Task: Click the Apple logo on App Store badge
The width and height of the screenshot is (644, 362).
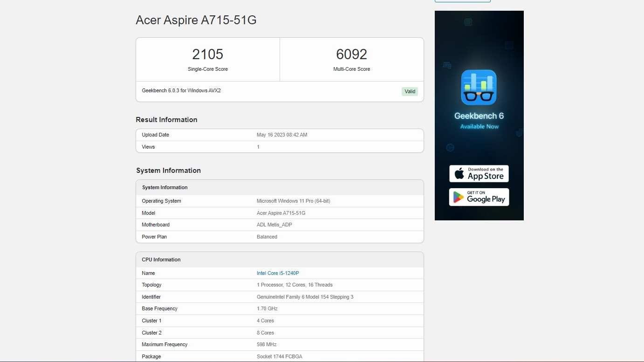Action: 459,174
